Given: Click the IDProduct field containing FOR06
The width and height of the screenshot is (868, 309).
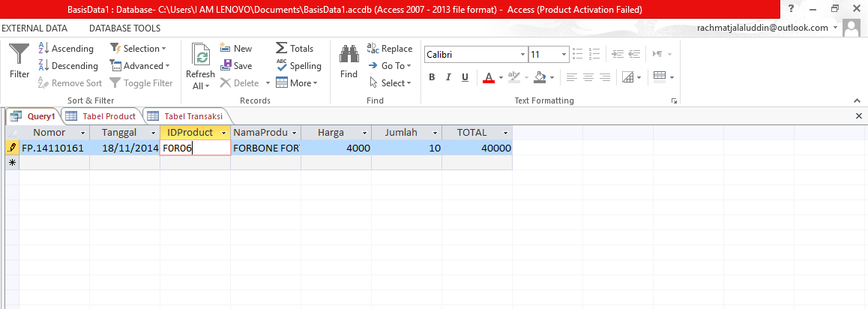Looking at the screenshot, I should (x=195, y=148).
